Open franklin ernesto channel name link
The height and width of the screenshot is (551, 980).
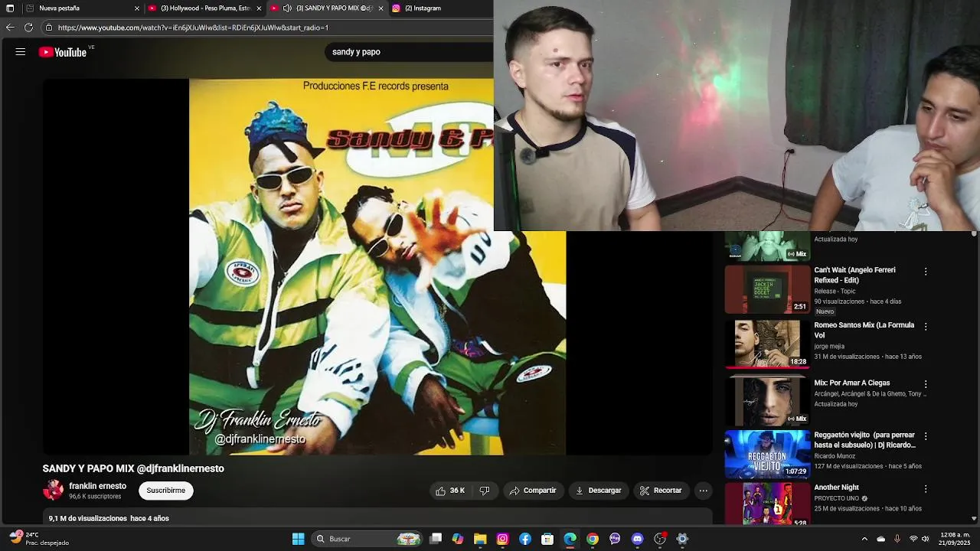coord(97,486)
